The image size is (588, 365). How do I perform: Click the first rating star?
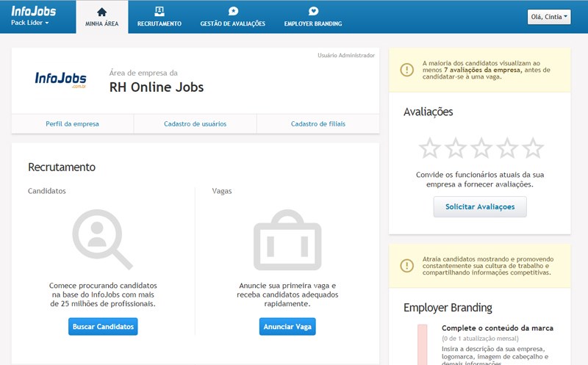pyautogui.click(x=429, y=148)
